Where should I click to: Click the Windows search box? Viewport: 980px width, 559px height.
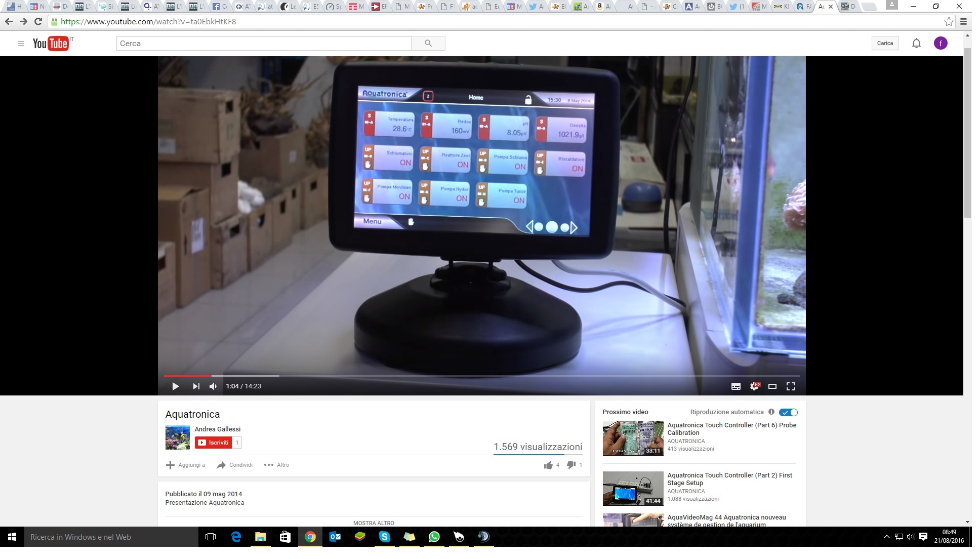(x=111, y=537)
